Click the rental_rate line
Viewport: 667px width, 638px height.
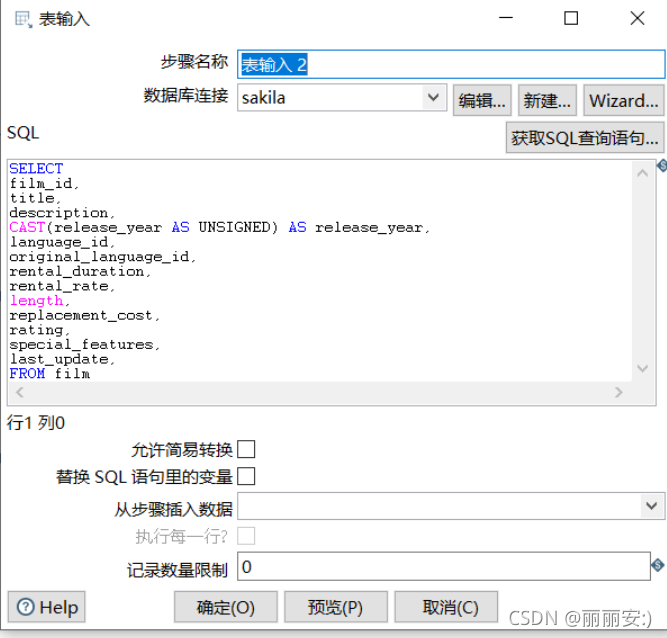pyautogui.click(x=62, y=286)
